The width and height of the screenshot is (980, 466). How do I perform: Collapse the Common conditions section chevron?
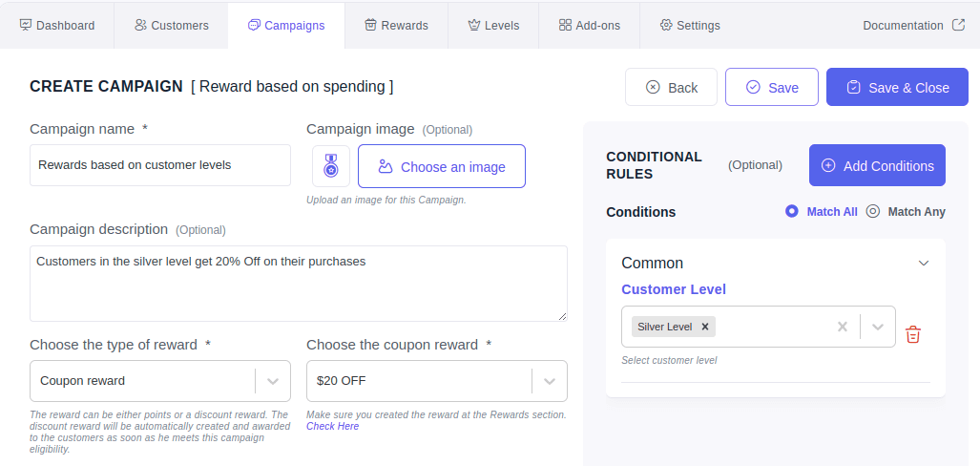[x=923, y=264]
